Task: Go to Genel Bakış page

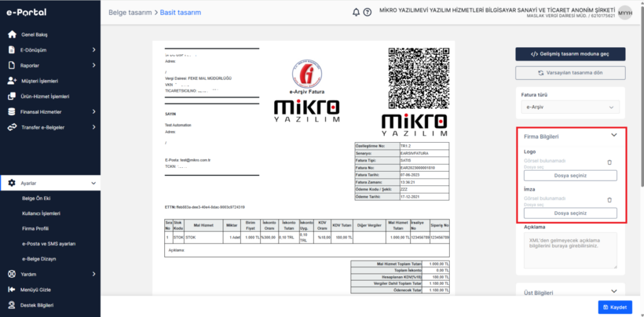Action: (34, 35)
